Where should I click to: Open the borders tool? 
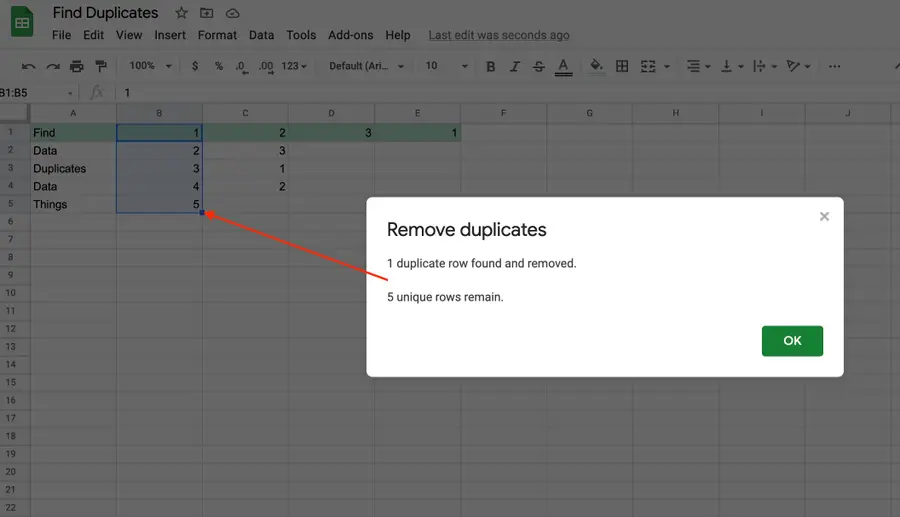point(622,66)
